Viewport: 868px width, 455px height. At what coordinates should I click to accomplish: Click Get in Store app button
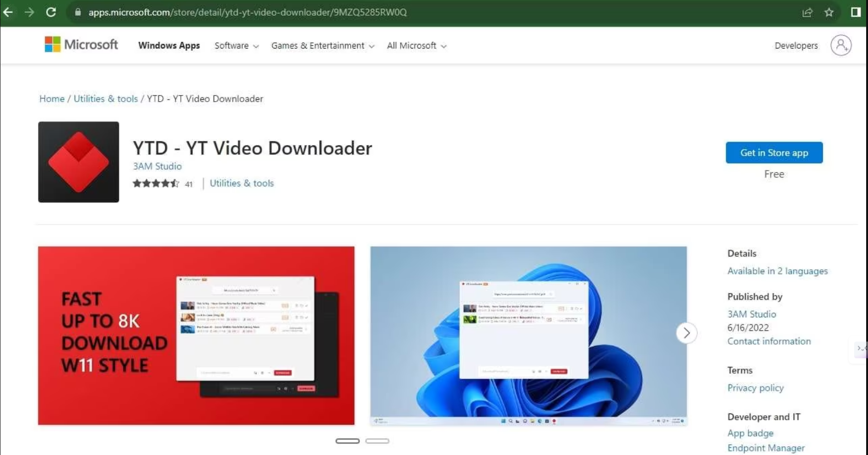click(x=774, y=153)
